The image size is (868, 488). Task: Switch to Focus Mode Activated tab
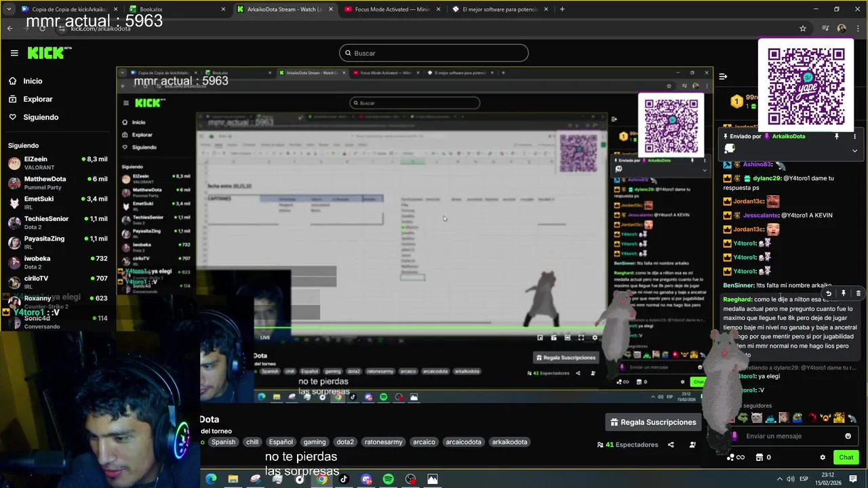tap(392, 9)
